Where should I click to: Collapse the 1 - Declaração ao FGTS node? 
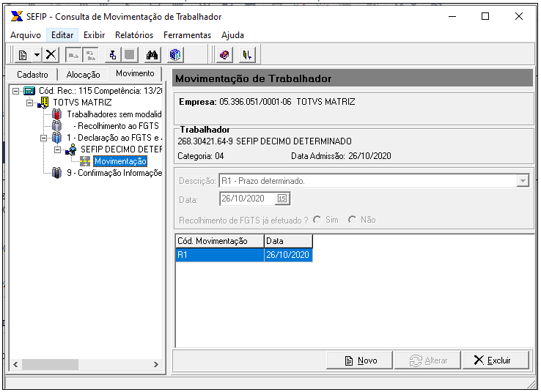(x=43, y=138)
